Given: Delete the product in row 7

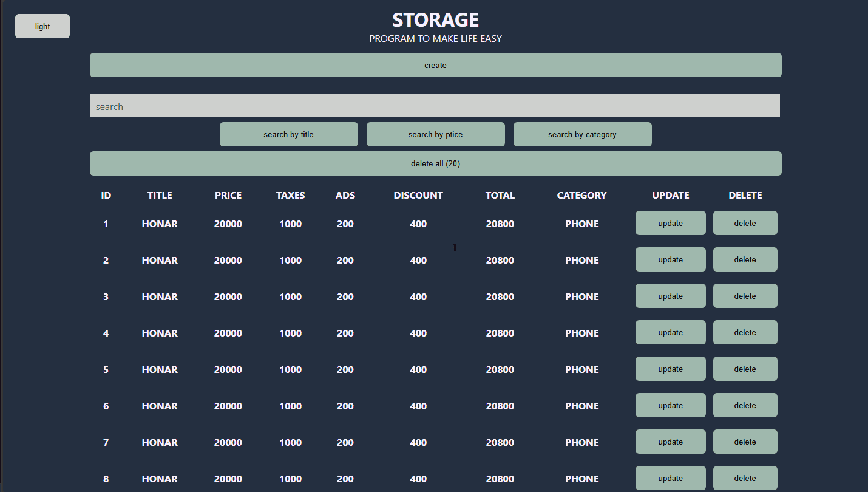Looking at the screenshot, I should coord(745,442).
